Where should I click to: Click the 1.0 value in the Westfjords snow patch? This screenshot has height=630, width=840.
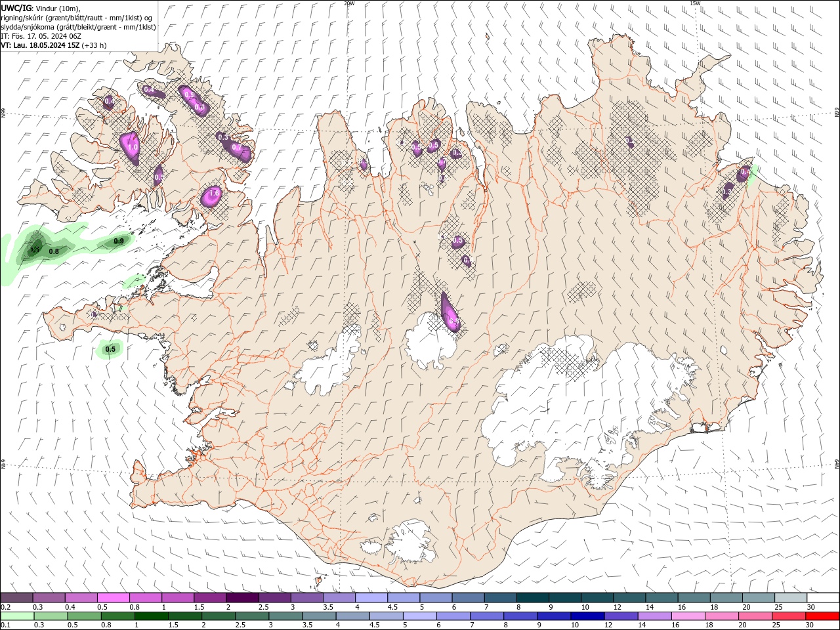(133, 148)
